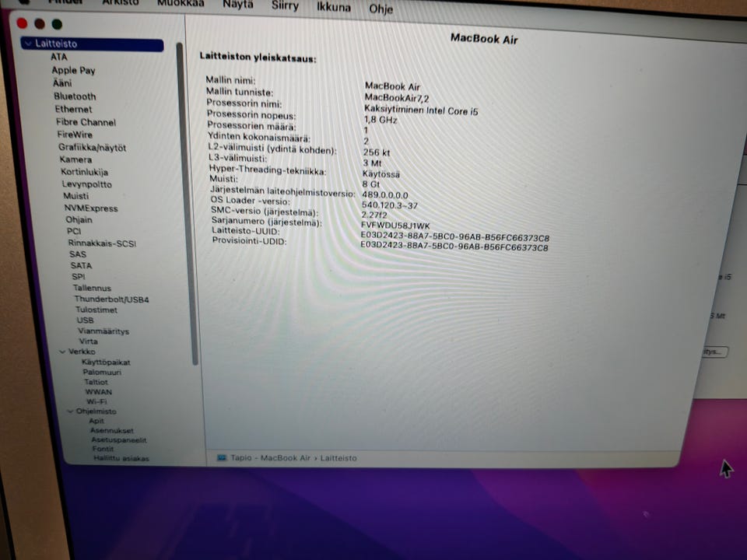Select ATA in the sidebar

point(59,57)
